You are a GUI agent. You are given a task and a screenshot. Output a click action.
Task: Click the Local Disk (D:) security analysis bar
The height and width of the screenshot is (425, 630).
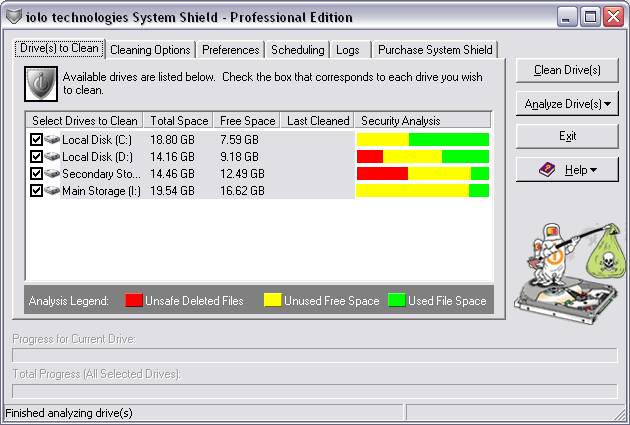[x=423, y=156]
